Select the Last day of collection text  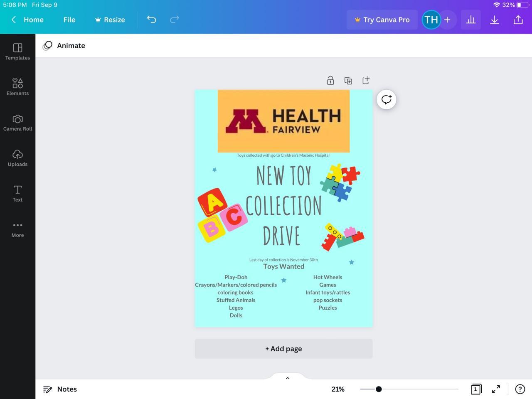(283, 260)
